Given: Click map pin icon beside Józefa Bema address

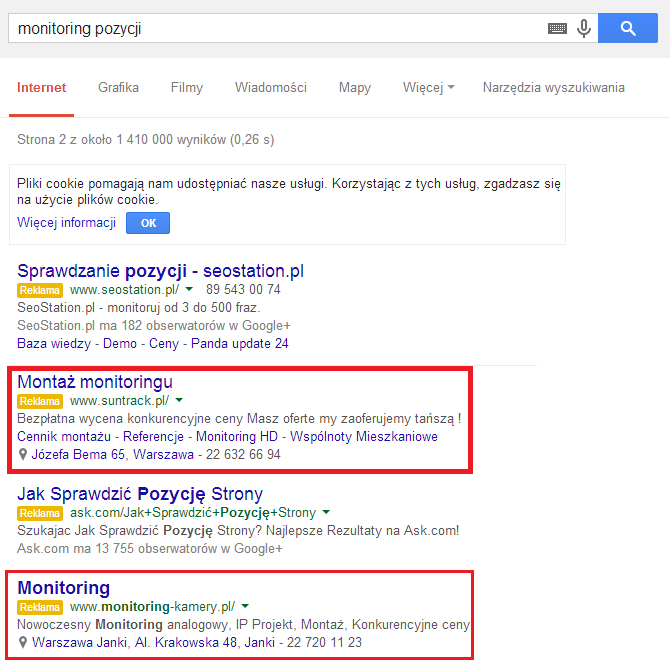Looking at the screenshot, I should click(x=23, y=455).
